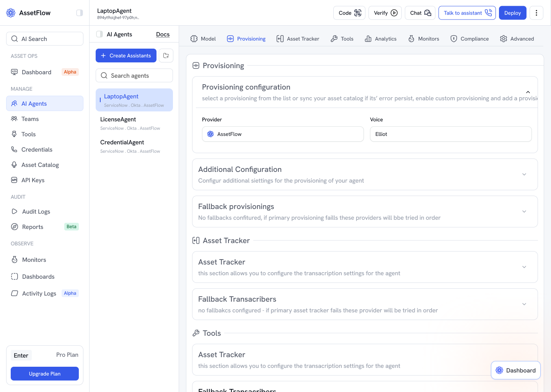Click the floating Dashboard button
Image resolution: width=551 pixels, height=392 pixels.
click(516, 370)
